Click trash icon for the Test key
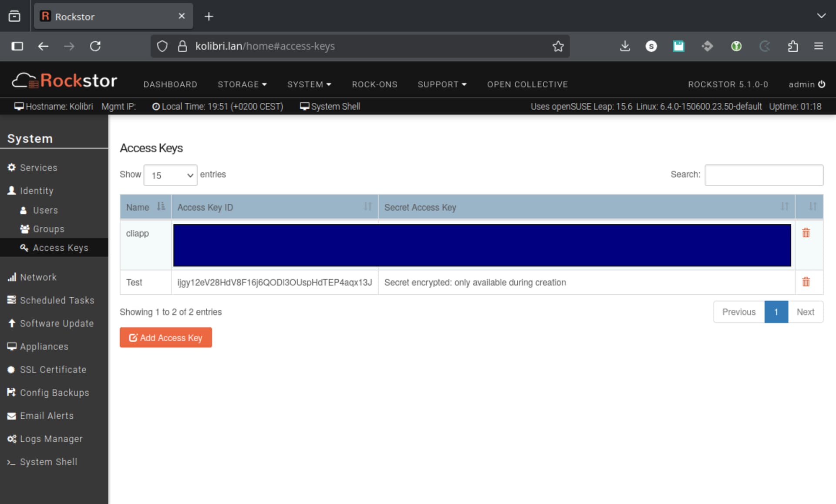836x504 pixels. pyautogui.click(x=806, y=282)
